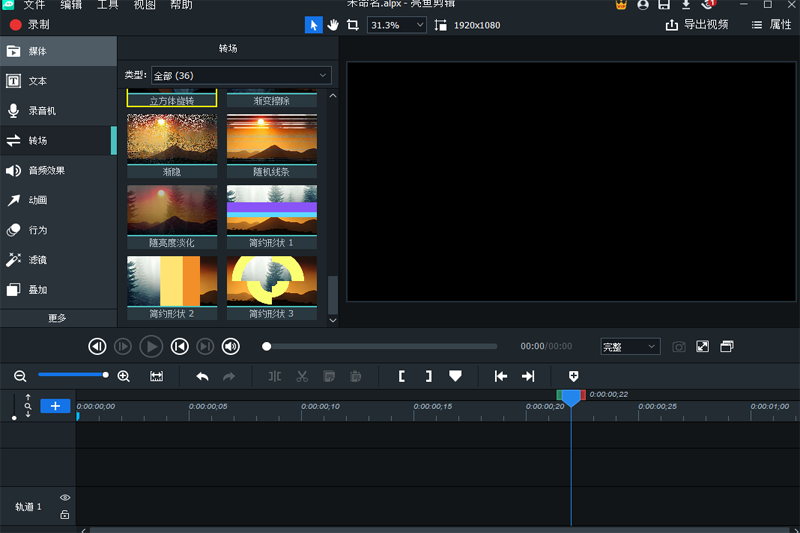The image size is (800, 533).
Task: Click the 录制 record button
Action: pyautogui.click(x=29, y=24)
